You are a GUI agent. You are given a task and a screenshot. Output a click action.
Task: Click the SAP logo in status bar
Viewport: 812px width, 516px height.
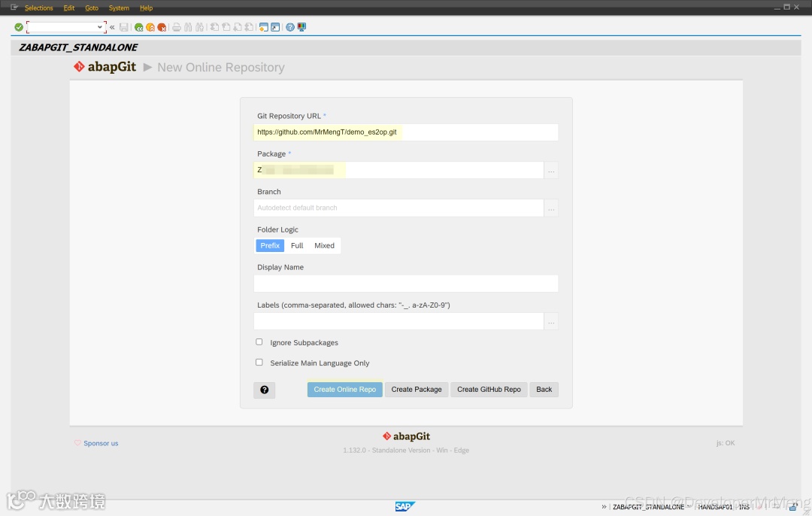tap(405, 506)
